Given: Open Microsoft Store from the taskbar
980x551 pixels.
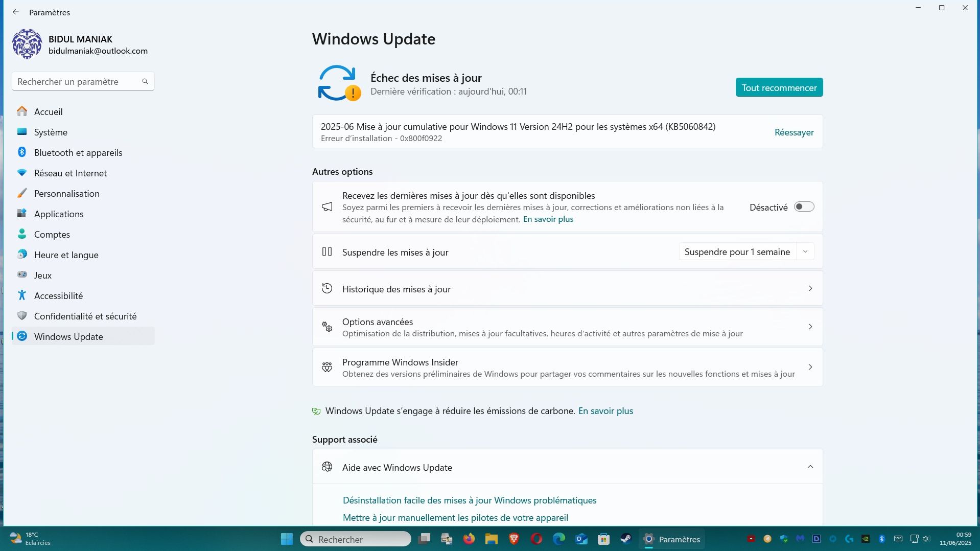Looking at the screenshot, I should pyautogui.click(x=604, y=539).
